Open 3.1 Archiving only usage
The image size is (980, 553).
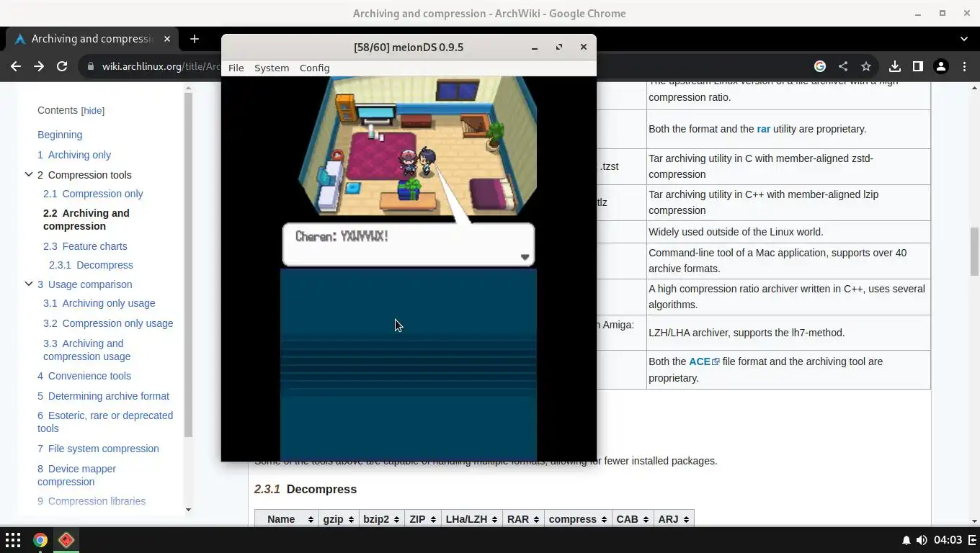click(99, 303)
